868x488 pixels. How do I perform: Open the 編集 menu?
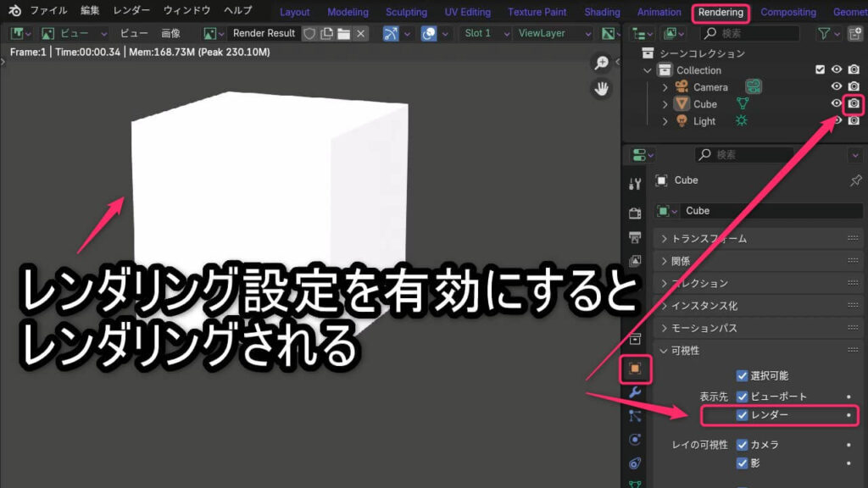(90, 10)
